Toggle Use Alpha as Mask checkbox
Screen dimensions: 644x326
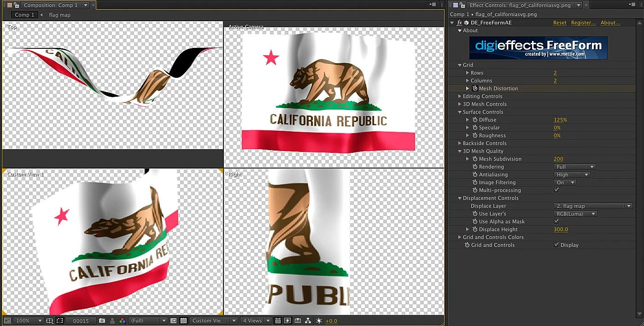click(x=556, y=221)
